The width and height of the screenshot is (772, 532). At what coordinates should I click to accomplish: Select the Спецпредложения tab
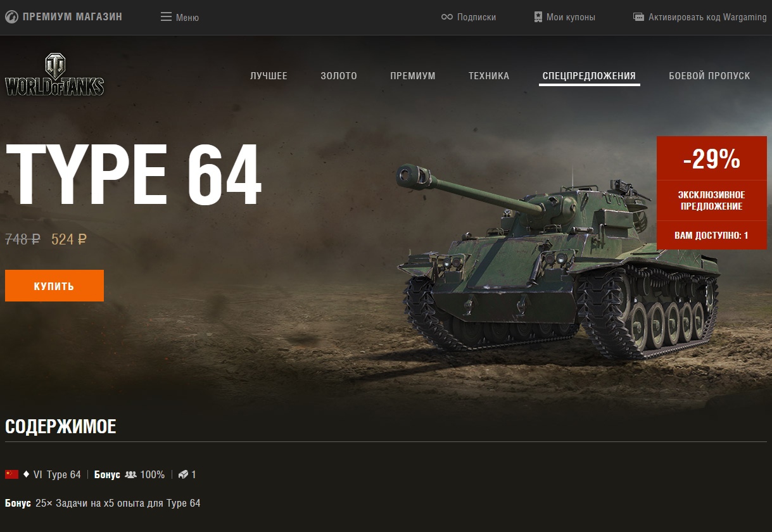pyautogui.click(x=589, y=76)
